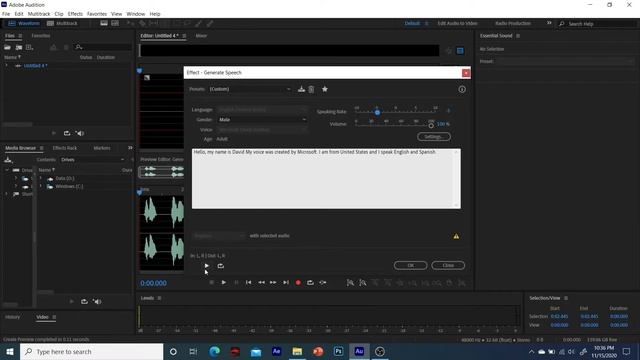Show spectral pitch display icon in toolbar

coord(116,23)
